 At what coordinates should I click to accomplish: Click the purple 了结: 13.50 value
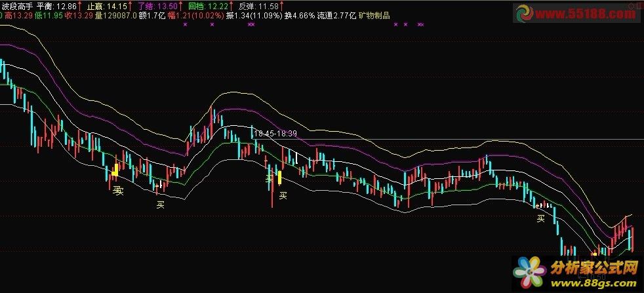point(157,6)
